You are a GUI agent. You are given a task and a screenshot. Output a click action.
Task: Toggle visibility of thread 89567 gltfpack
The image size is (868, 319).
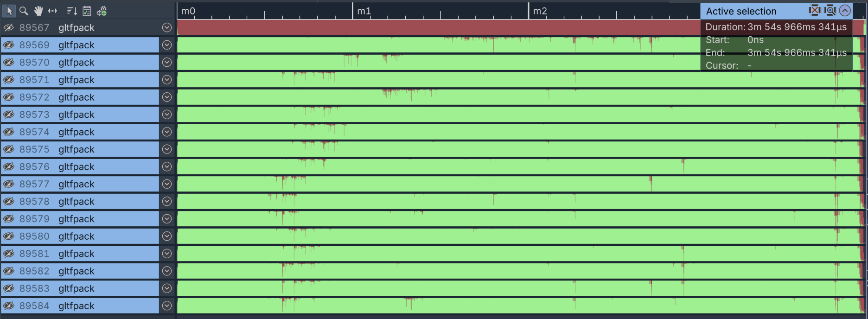click(x=9, y=28)
